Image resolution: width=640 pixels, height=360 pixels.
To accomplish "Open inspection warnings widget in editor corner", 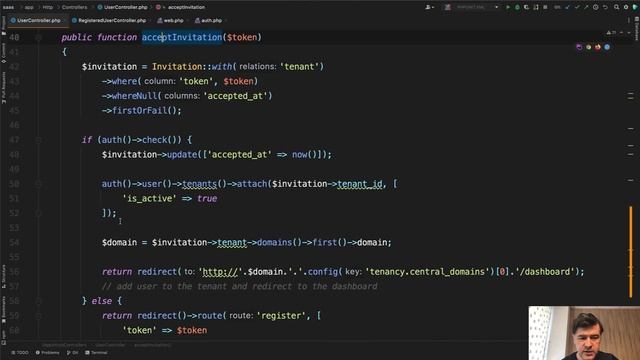I will (611, 33).
